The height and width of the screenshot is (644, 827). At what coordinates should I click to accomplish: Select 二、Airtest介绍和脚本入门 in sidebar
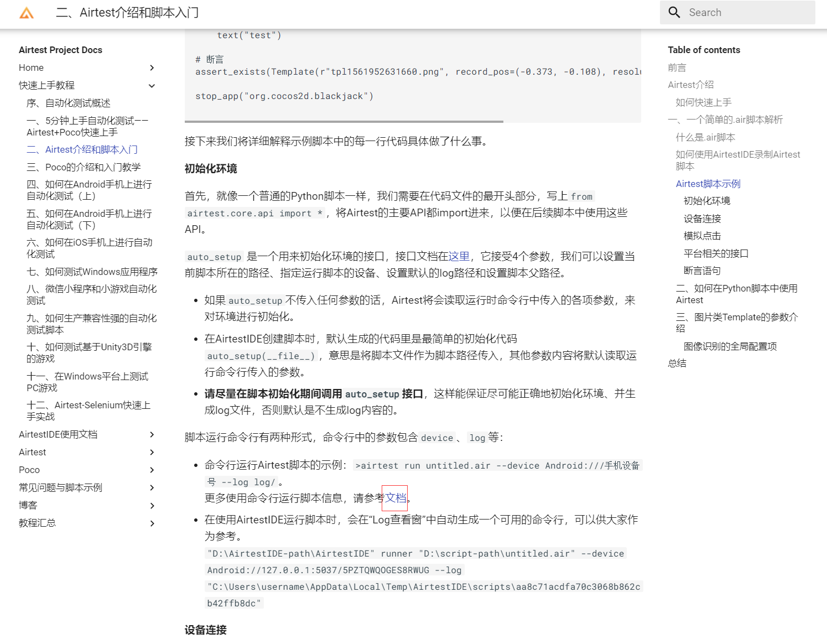tap(82, 149)
